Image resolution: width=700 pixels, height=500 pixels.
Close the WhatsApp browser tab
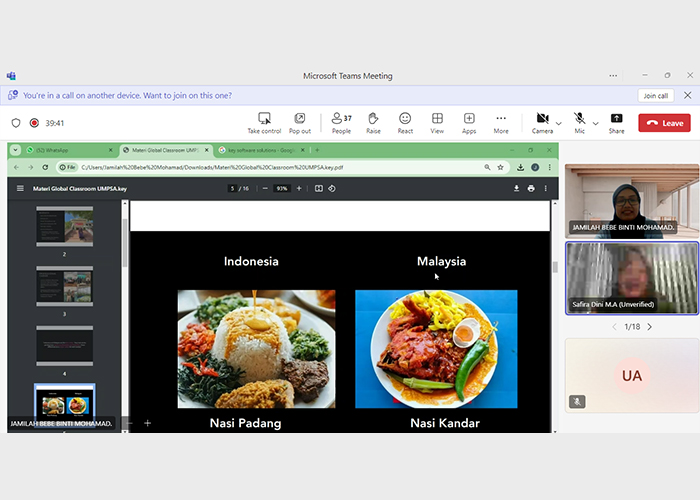click(x=110, y=150)
